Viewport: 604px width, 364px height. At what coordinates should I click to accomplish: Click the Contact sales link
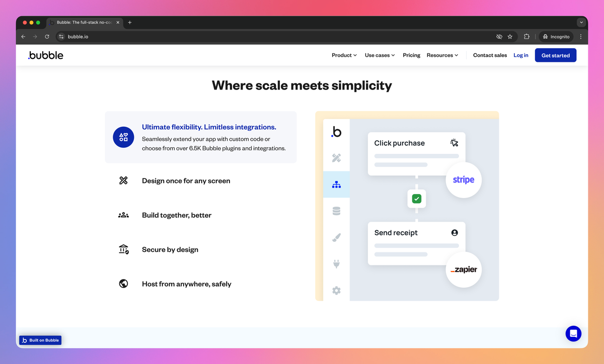(490, 55)
